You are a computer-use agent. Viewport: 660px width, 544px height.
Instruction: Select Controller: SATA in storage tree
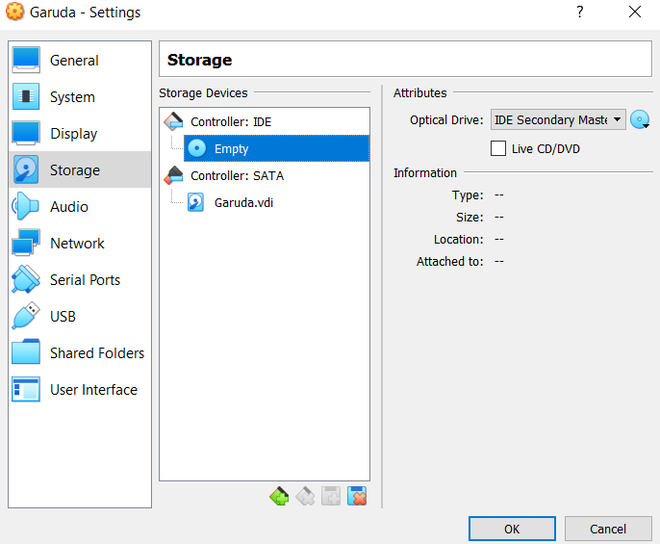pyautogui.click(x=237, y=176)
